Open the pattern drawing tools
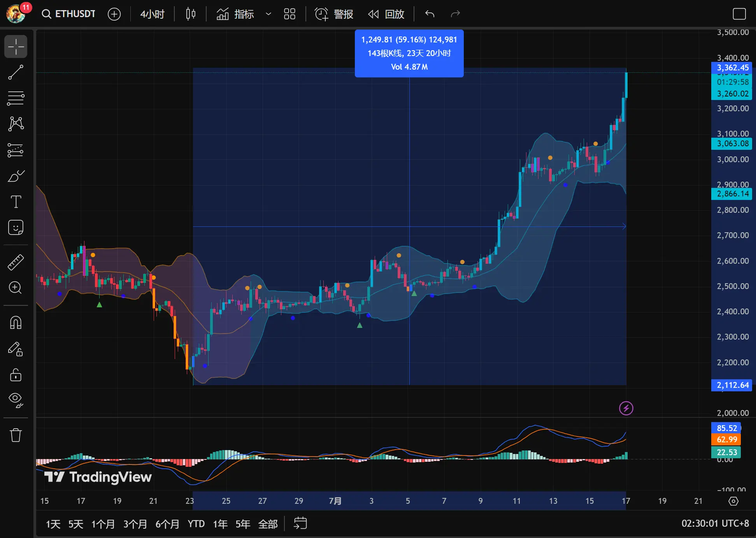This screenshot has width=756, height=538. (16, 124)
